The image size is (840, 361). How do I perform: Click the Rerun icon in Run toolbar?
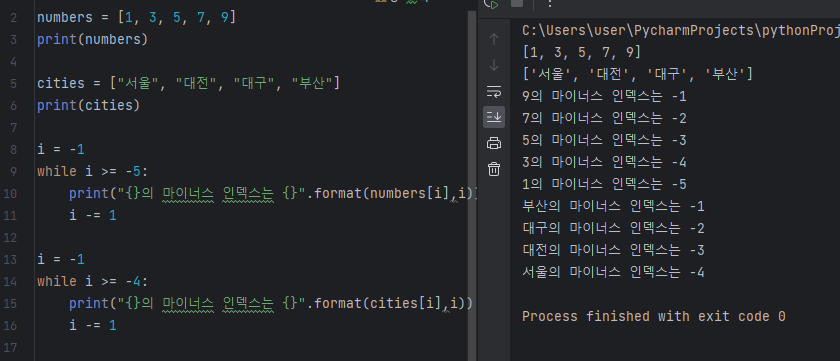491,4
